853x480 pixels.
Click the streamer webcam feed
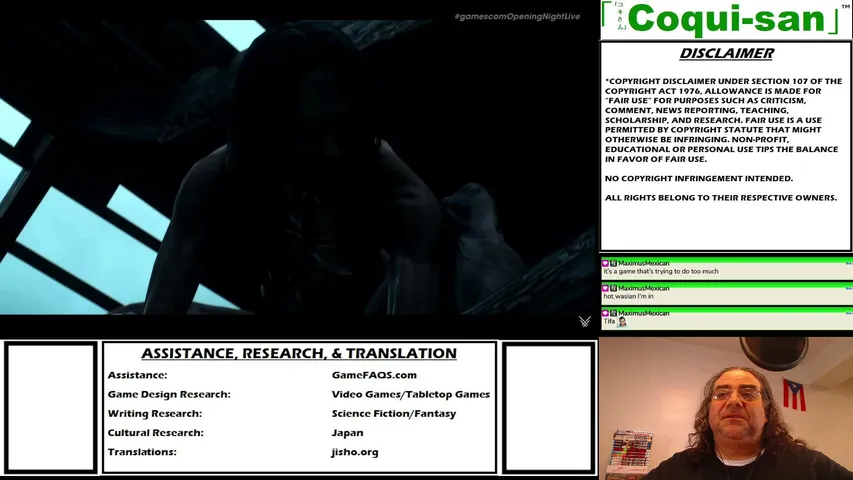pyautogui.click(x=726, y=408)
